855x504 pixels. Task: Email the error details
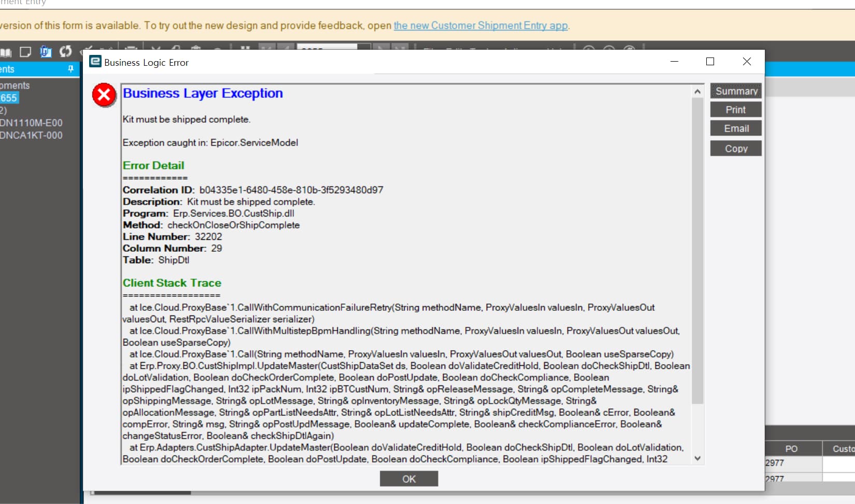(x=736, y=128)
